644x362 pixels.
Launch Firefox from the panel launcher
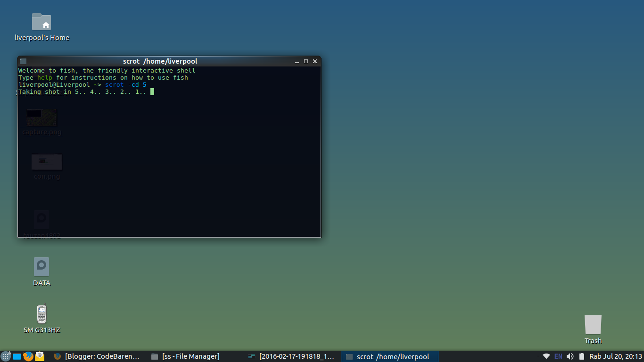28,356
